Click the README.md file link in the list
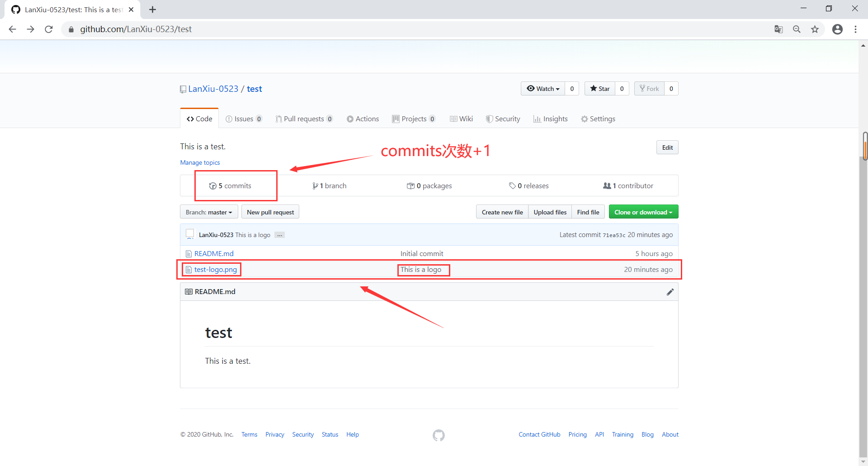868x466 pixels. point(213,253)
